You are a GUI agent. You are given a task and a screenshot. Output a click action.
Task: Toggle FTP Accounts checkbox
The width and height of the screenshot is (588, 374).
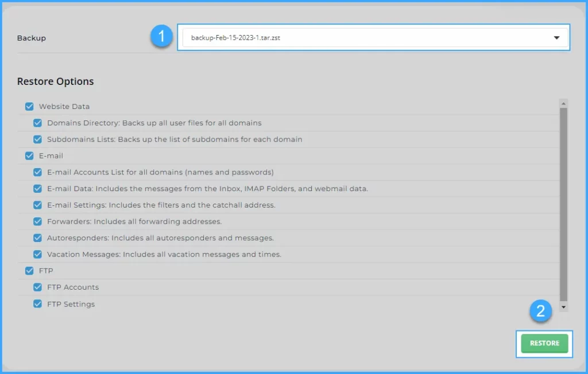[x=38, y=287]
